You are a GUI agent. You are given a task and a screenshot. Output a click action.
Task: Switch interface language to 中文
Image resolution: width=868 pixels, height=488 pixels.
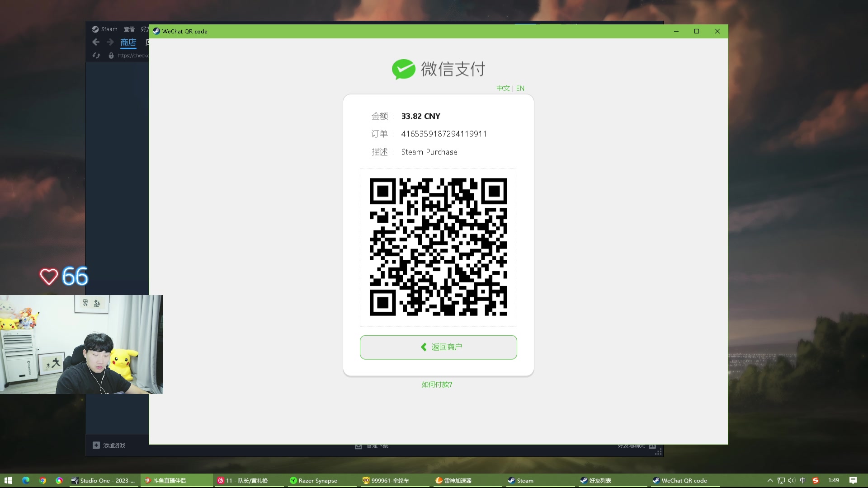point(503,88)
